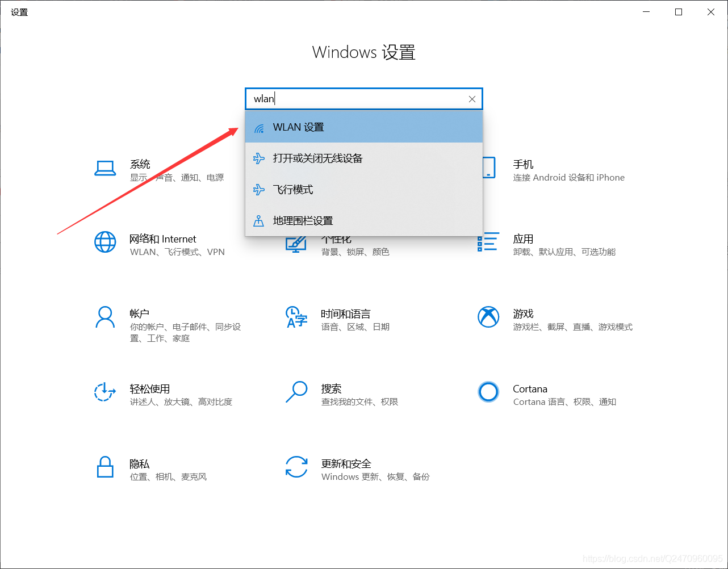The height and width of the screenshot is (569, 728).
Task: Click the text 卸载、默认应用、可选功能
Action: tap(564, 252)
